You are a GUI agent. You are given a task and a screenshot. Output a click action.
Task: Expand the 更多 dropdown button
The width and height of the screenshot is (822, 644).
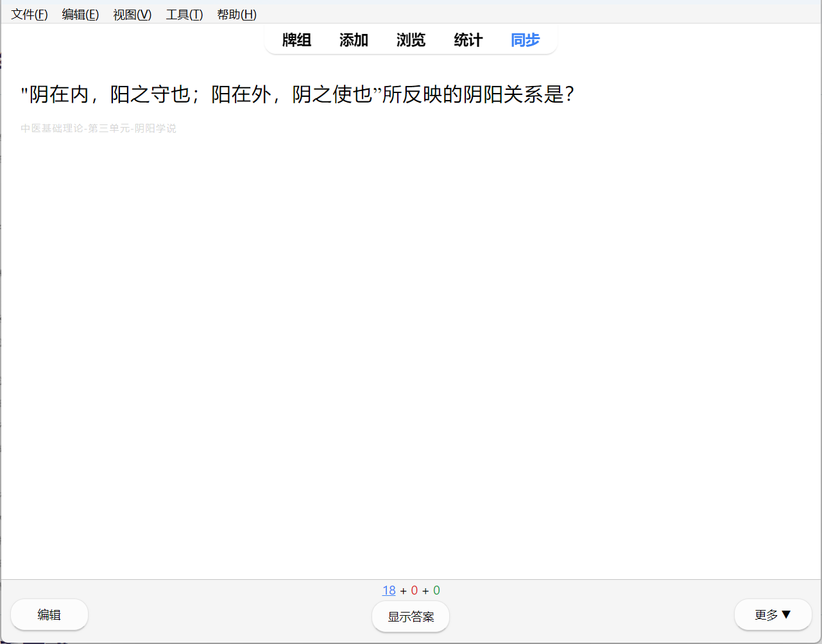773,614
